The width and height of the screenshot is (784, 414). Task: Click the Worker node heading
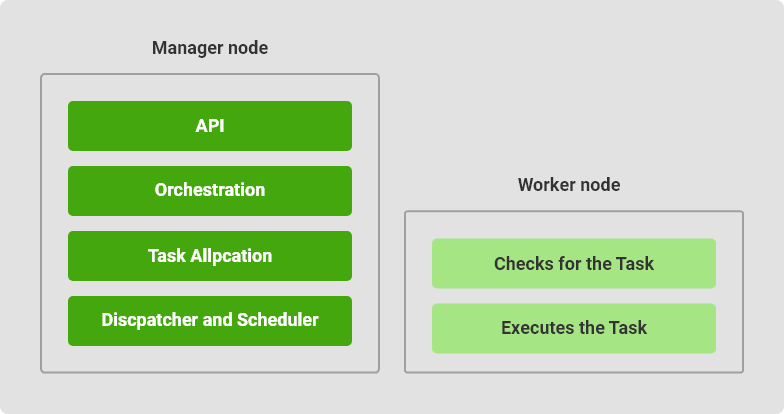pos(569,185)
